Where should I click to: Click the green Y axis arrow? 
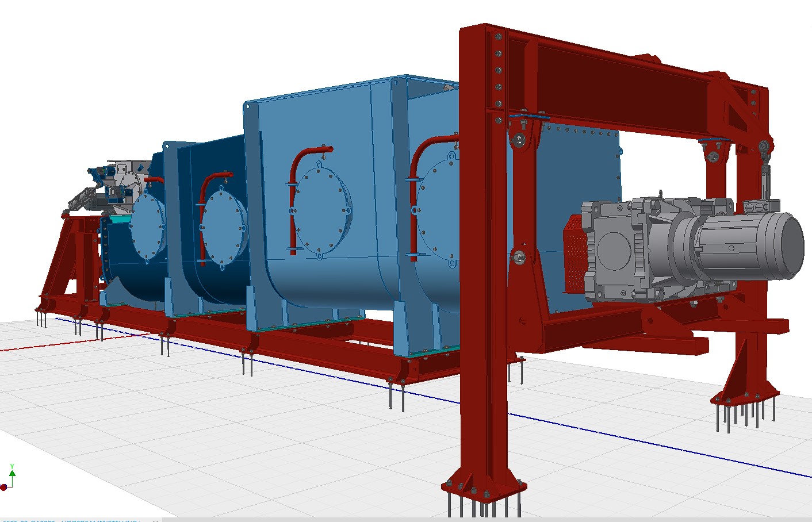coord(12,471)
